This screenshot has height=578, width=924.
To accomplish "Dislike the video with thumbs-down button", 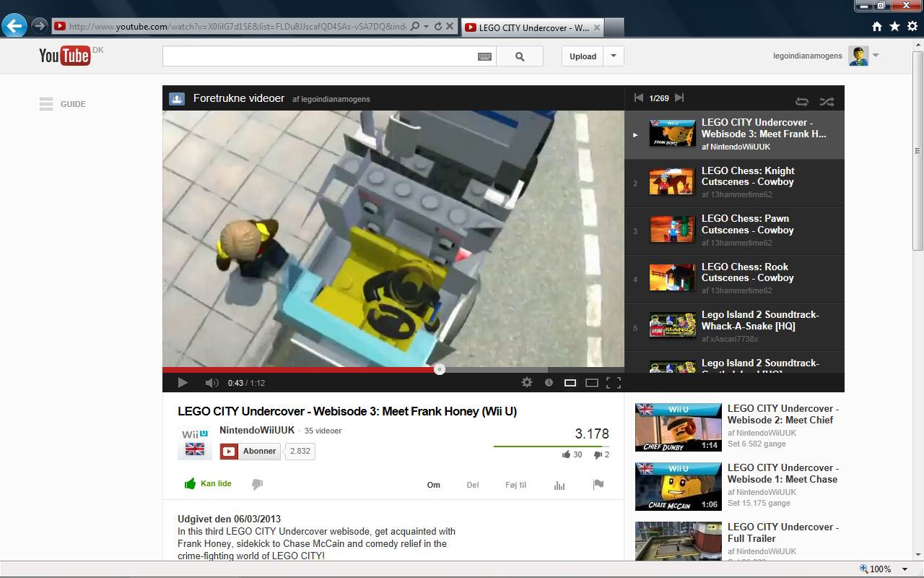I will (257, 484).
